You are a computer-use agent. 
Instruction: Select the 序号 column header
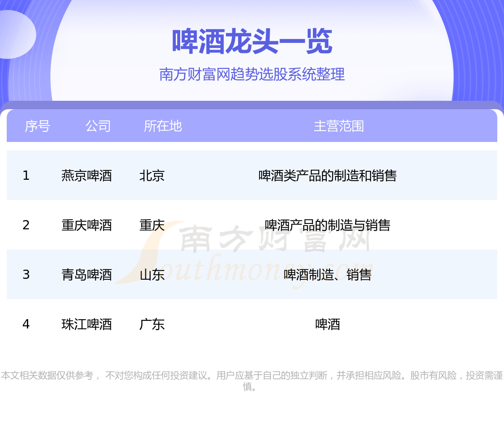[37, 126]
